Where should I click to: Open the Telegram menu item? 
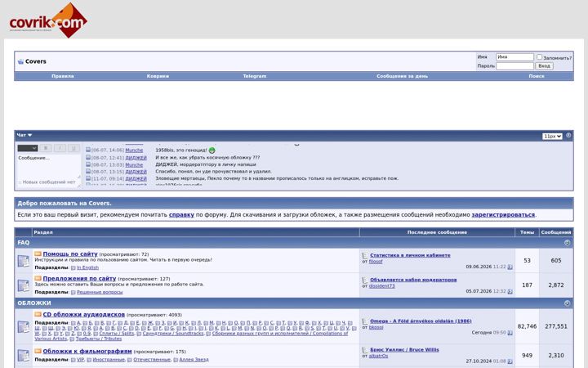255,76
